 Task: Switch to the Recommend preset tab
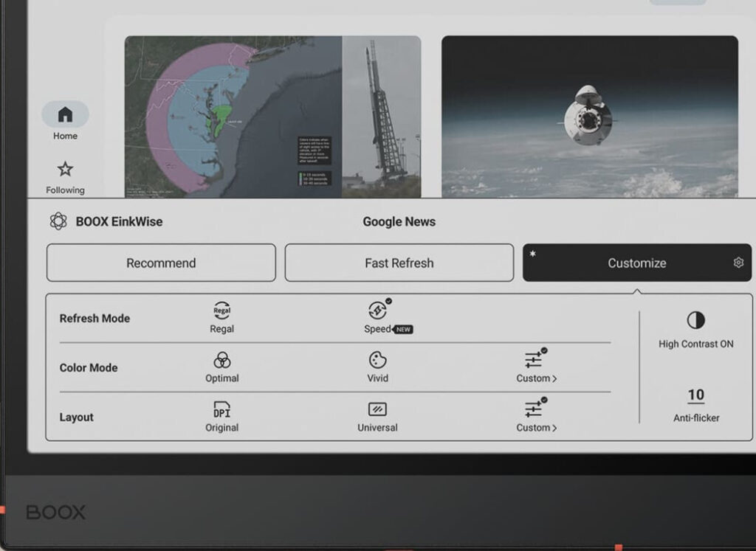click(x=161, y=263)
